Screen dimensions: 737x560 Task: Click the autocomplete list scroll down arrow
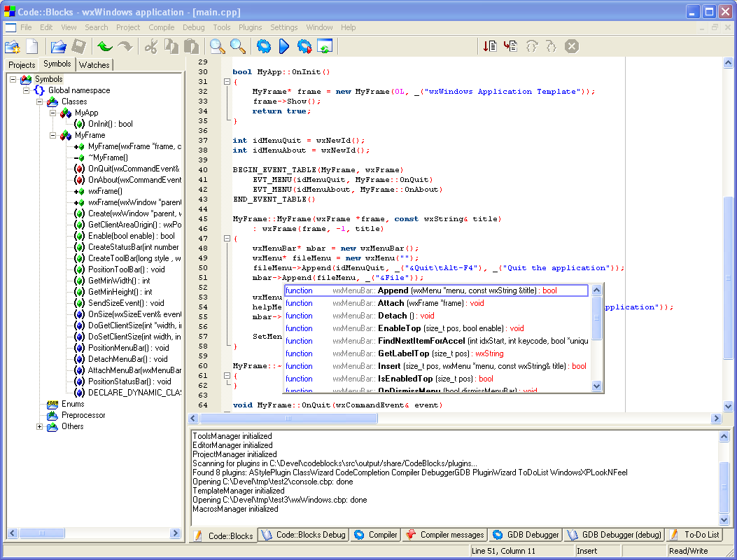(x=596, y=386)
